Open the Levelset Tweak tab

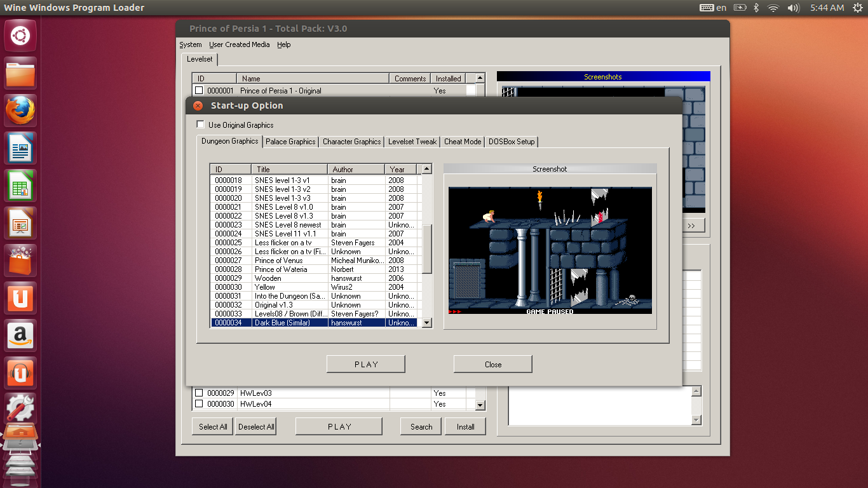click(x=412, y=142)
